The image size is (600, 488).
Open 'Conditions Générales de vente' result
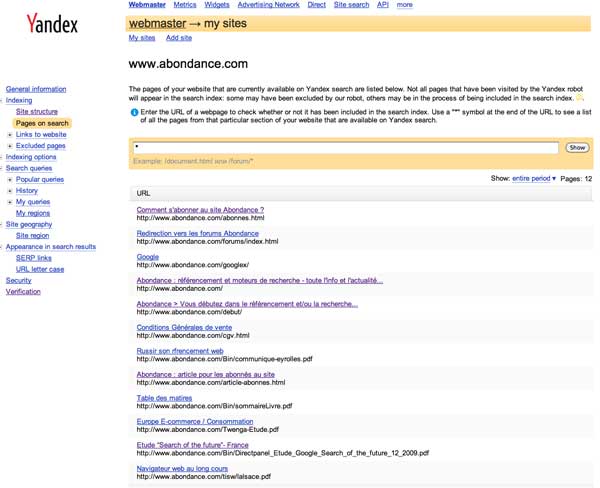pos(184,327)
